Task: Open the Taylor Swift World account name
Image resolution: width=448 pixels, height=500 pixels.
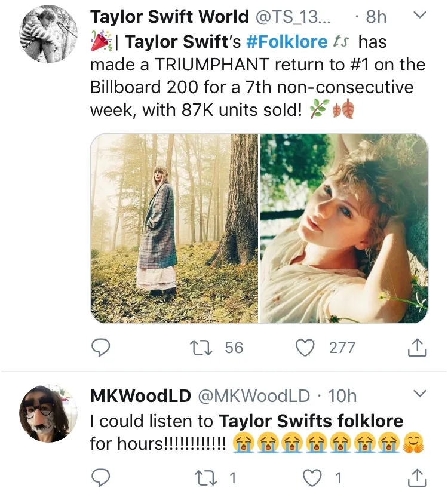Action: (x=169, y=16)
